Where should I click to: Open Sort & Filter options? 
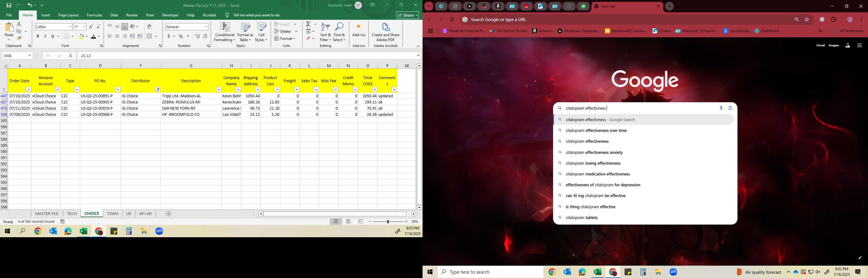tap(325, 32)
